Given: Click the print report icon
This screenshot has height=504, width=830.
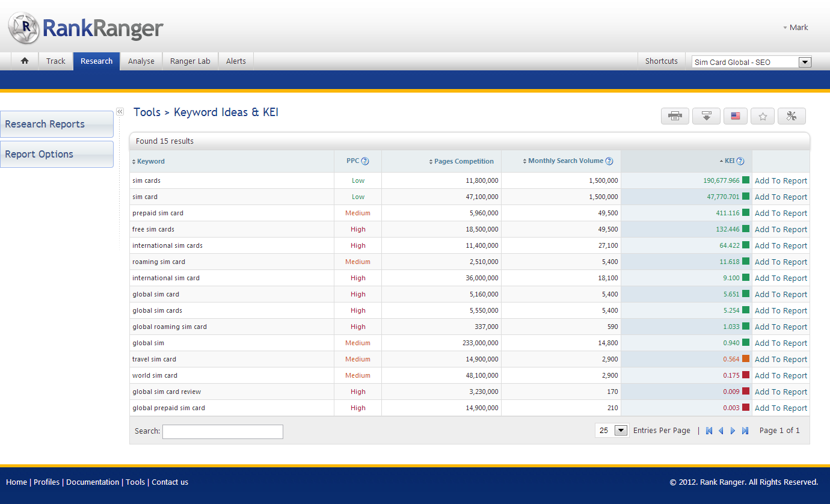Looking at the screenshot, I should point(675,116).
